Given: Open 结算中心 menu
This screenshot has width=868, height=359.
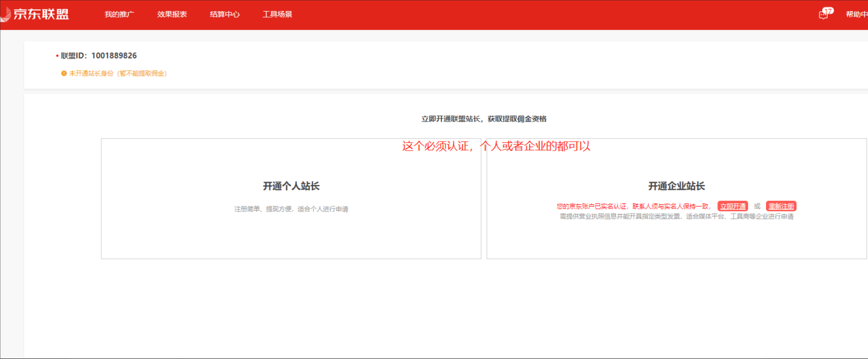Looking at the screenshot, I should coord(225,15).
